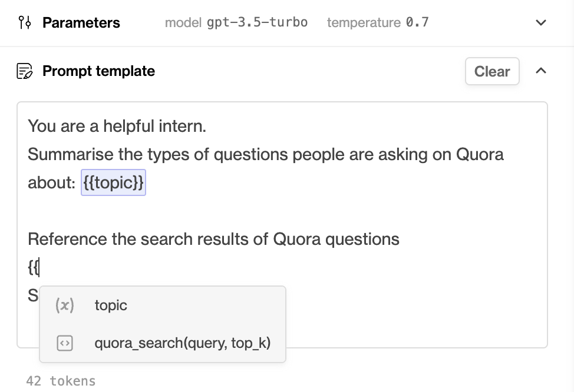Click the line "Reference the search results of Quora questions"
The width and height of the screenshot is (574, 392).
tap(213, 239)
